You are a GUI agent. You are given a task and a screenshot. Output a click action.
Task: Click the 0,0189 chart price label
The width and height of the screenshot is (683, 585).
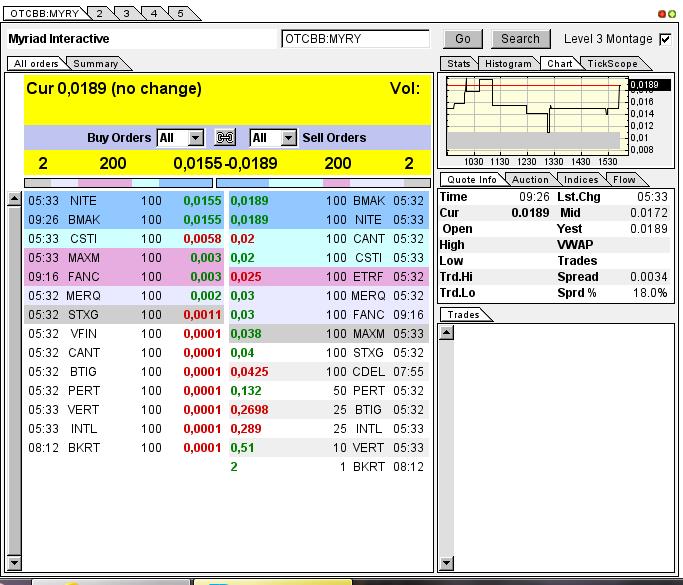648,85
